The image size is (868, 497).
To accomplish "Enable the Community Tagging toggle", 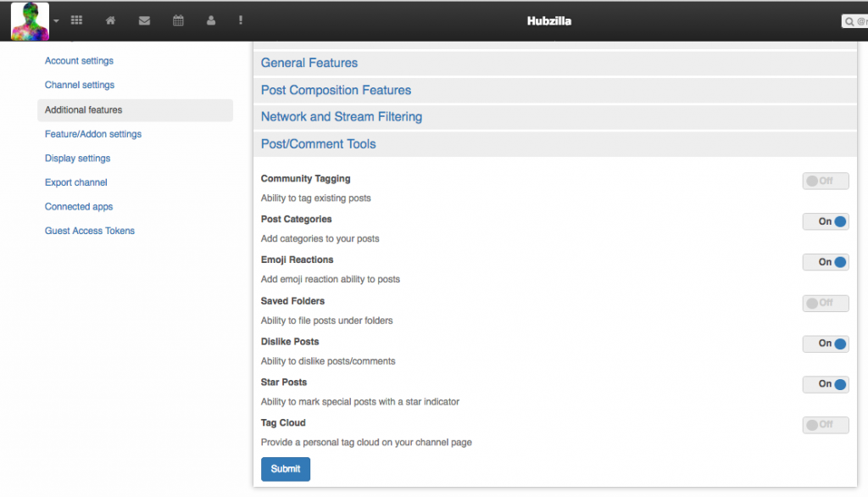I will [825, 181].
